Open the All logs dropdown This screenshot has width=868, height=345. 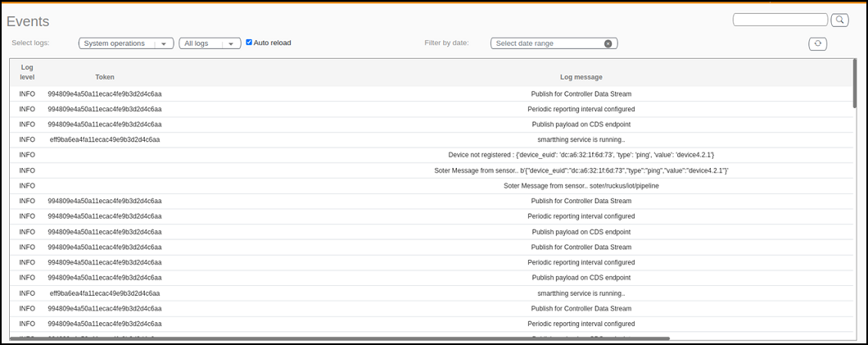210,43
